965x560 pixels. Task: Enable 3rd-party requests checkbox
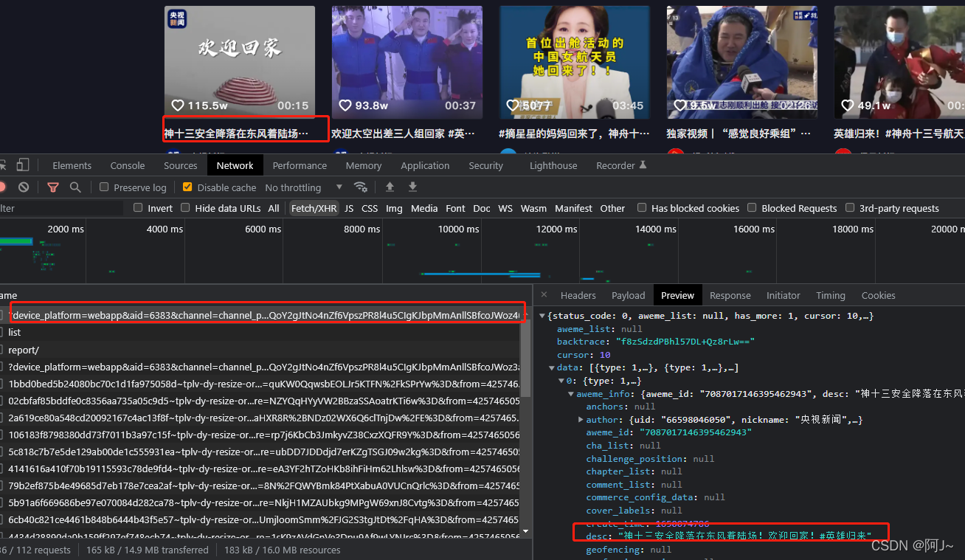pos(850,208)
